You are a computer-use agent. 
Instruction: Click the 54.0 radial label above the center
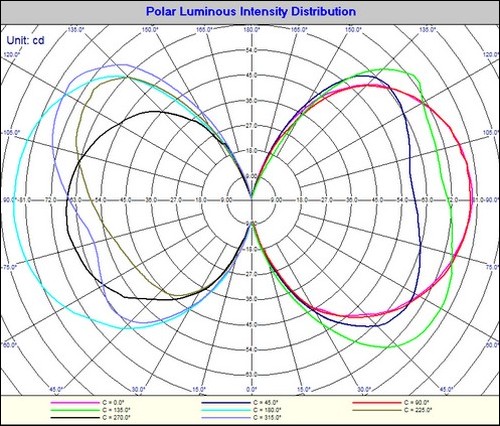pos(252,50)
